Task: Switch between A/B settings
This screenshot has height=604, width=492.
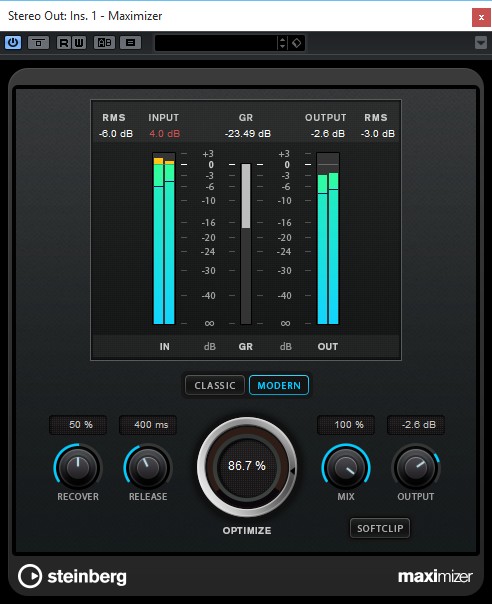Action: 104,43
